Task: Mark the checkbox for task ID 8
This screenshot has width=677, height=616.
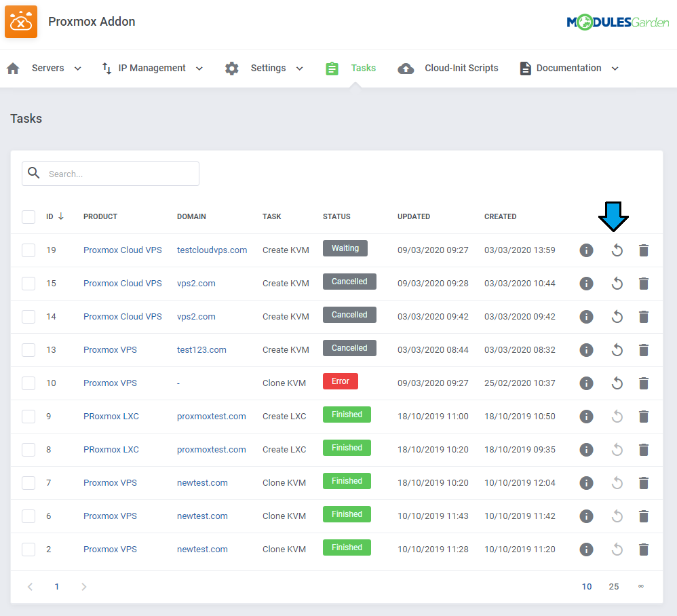Action: 28,450
